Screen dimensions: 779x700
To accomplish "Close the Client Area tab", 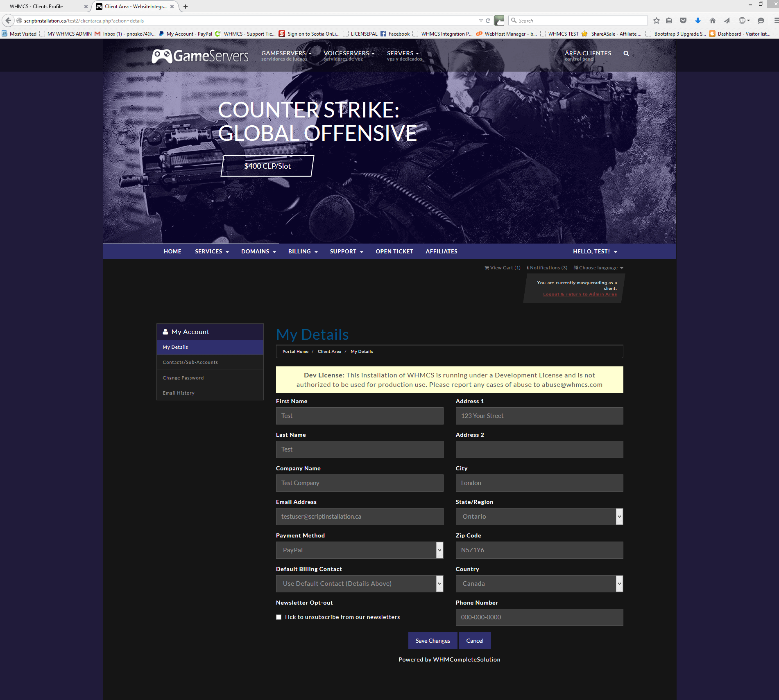I will click(172, 7).
